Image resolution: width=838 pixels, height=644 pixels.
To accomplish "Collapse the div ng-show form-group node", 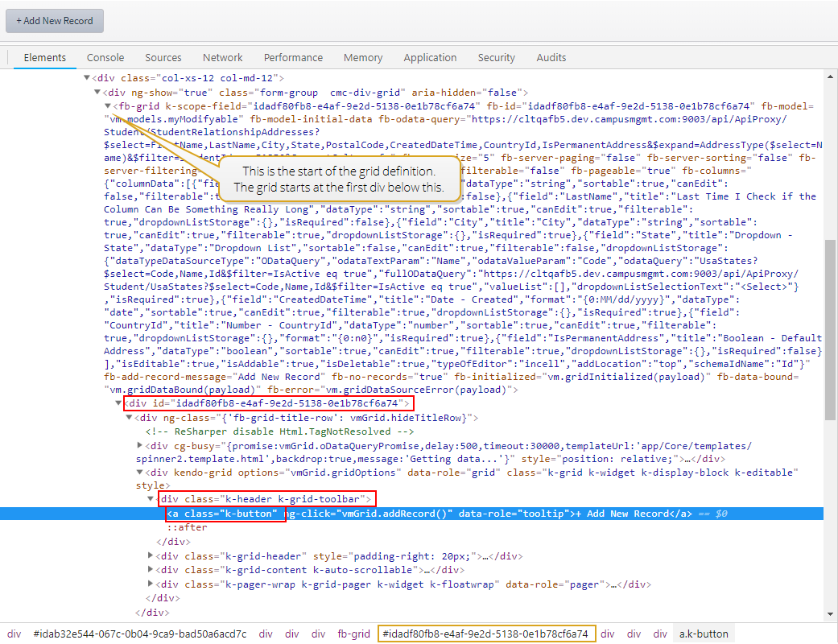I will click(97, 92).
